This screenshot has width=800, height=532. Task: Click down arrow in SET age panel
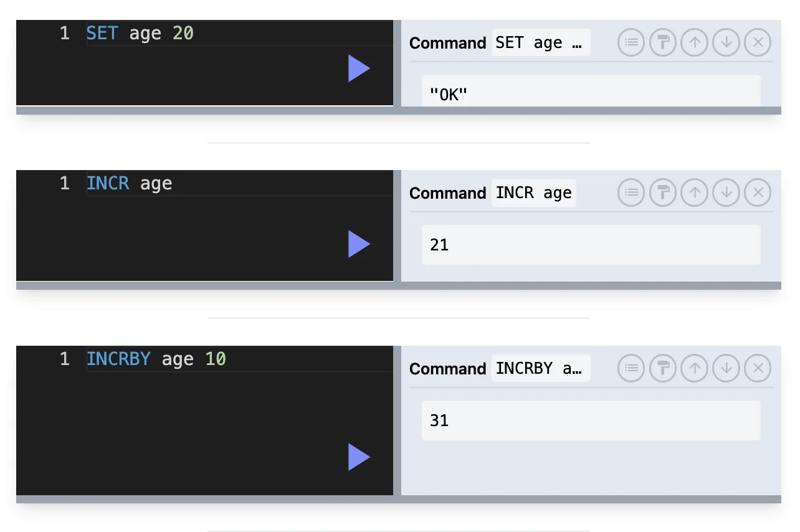coord(726,43)
